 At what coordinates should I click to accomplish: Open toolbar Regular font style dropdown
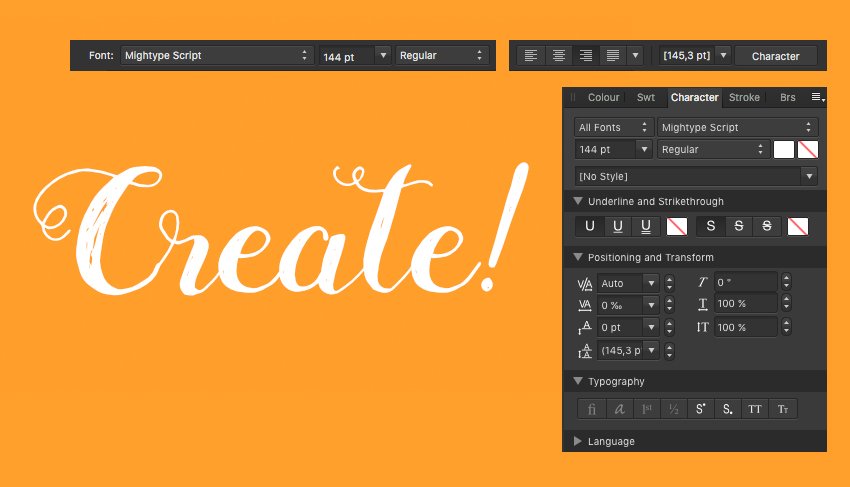point(441,55)
